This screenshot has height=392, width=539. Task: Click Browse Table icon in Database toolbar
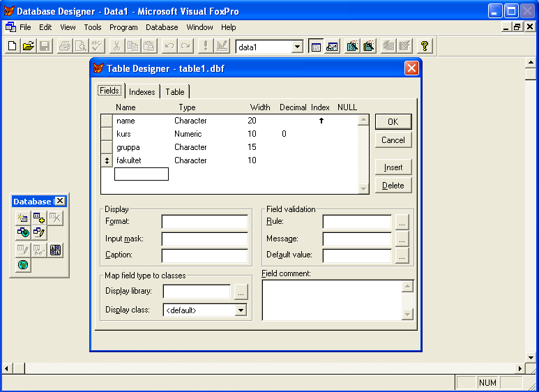(x=39, y=250)
